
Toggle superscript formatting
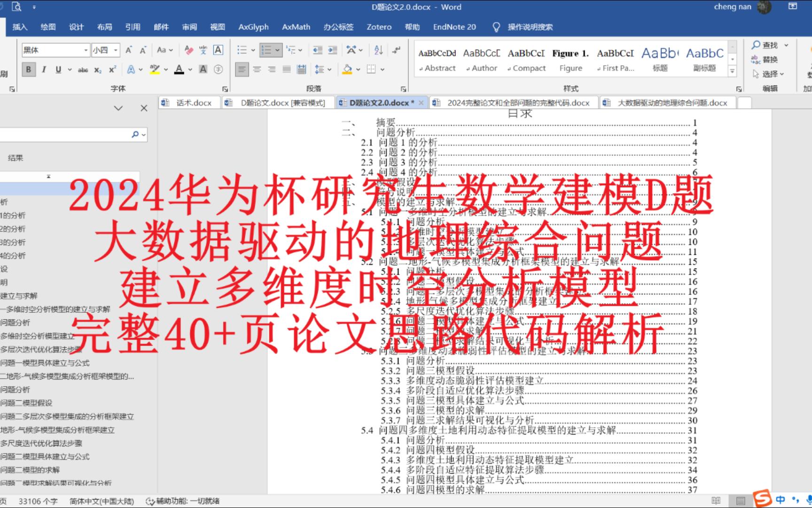pyautogui.click(x=112, y=70)
